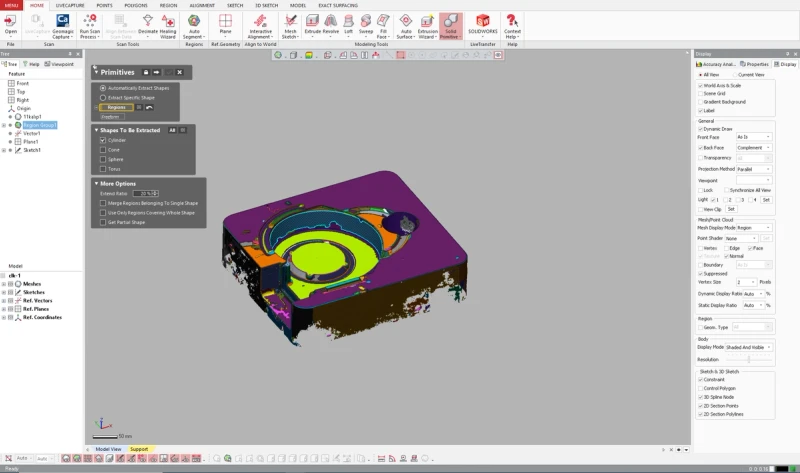Switch to the Properties panel tab

[x=754, y=64]
